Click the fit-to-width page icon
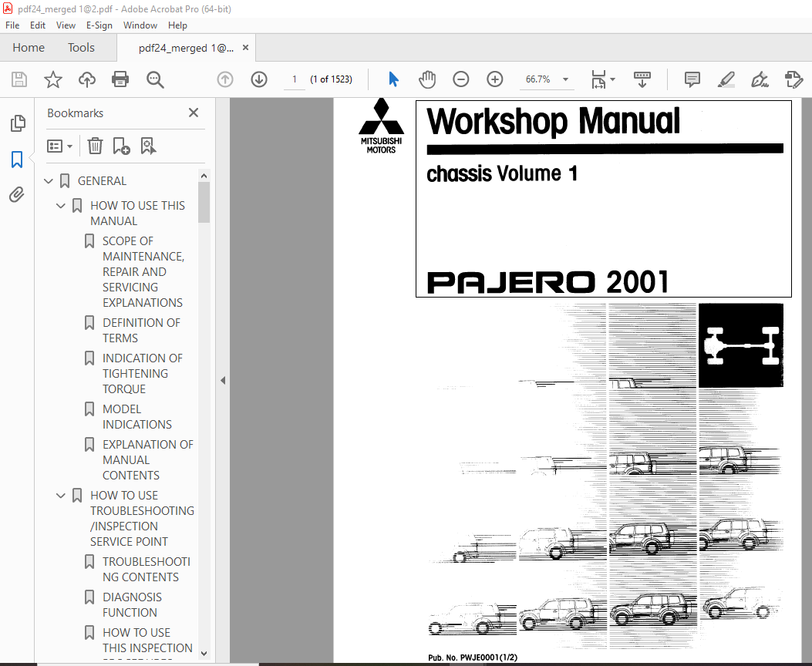Image resolution: width=812 pixels, height=666 pixels. pyautogui.click(x=598, y=79)
